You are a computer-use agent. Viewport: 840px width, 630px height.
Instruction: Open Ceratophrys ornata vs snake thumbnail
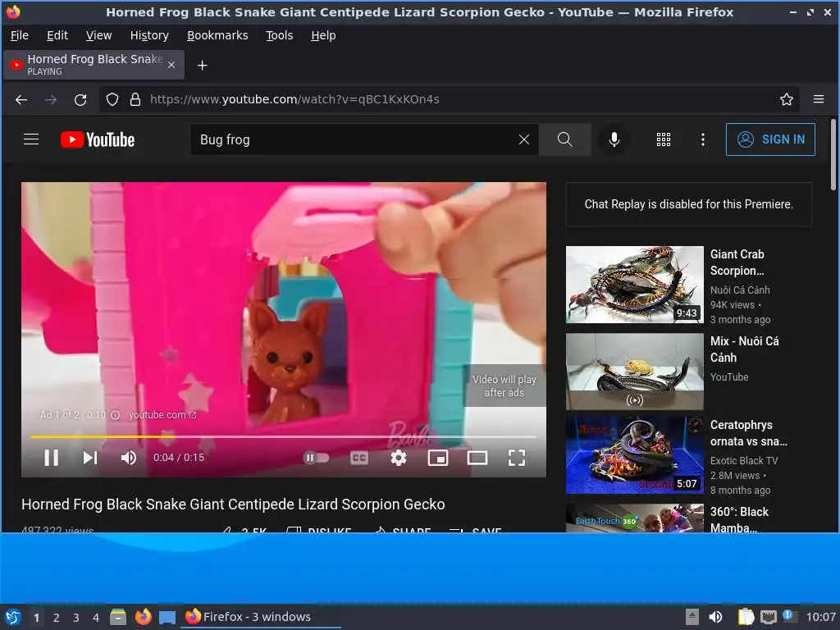pyautogui.click(x=635, y=454)
